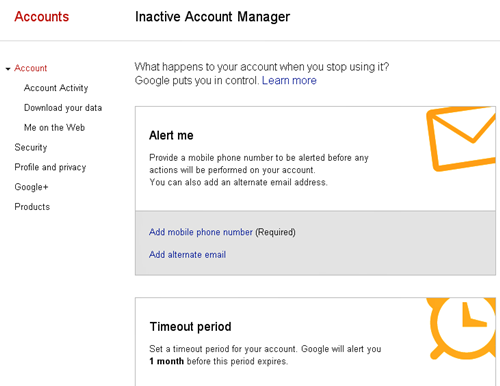500x386 pixels.
Task: Open the Google+ sidebar item
Action: [x=31, y=187]
